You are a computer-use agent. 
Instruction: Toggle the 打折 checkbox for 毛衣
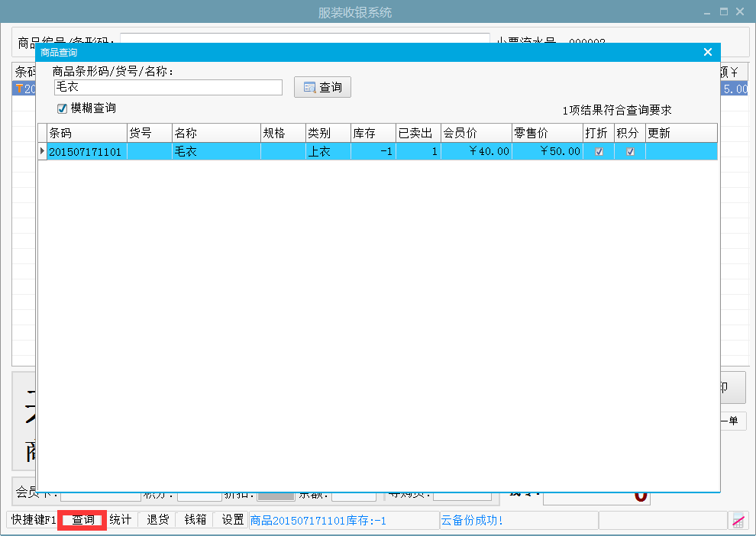pos(599,152)
